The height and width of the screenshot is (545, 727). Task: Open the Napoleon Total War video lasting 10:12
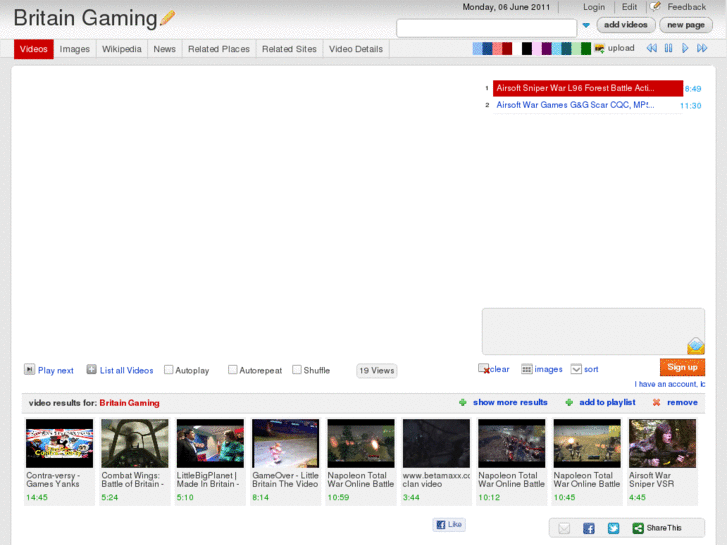coord(512,443)
